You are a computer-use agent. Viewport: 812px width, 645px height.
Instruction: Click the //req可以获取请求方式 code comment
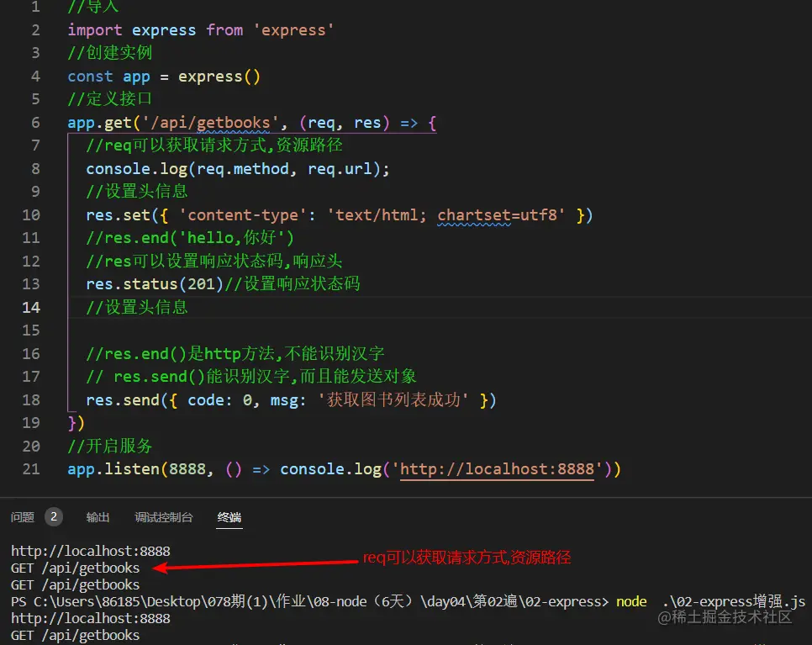[214, 145]
